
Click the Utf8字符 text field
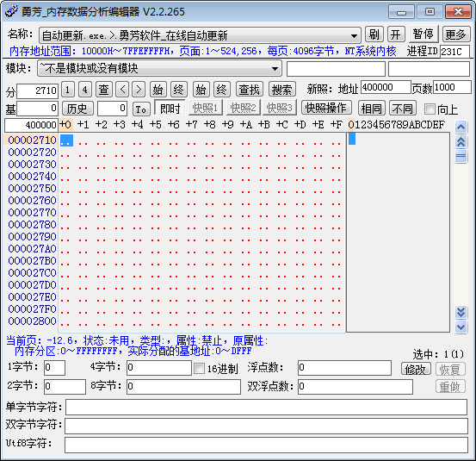(266, 445)
